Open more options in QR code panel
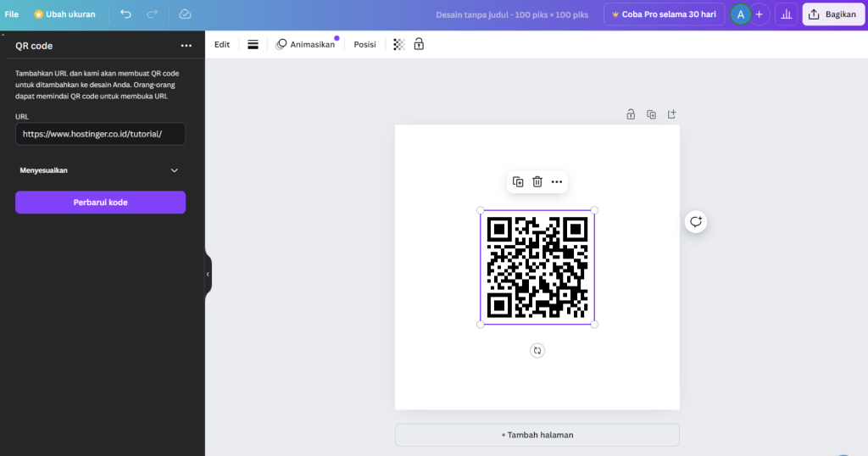Screen dimensions: 868x456 click(186, 46)
